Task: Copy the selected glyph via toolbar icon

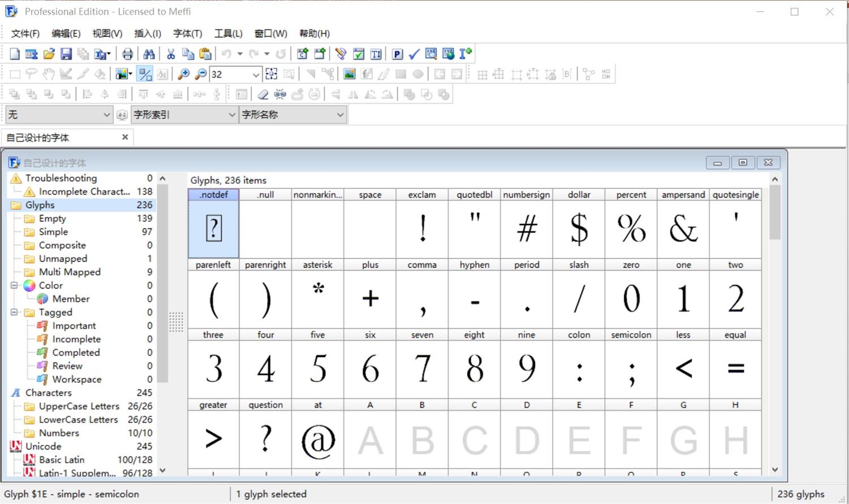Action: tap(188, 54)
